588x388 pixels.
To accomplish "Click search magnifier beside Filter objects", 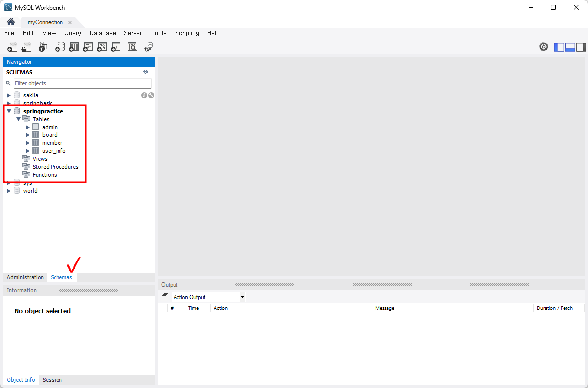I will tap(8, 83).
